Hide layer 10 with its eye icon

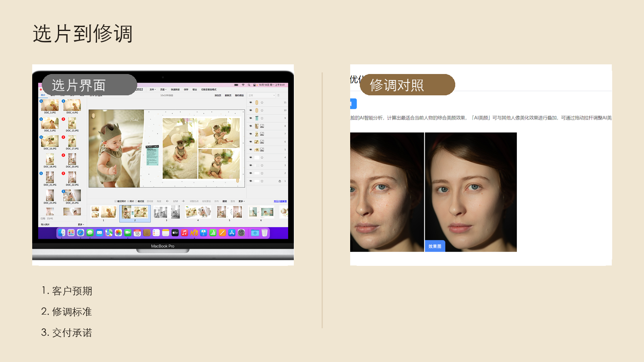pyautogui.click(x=251, y=110)
